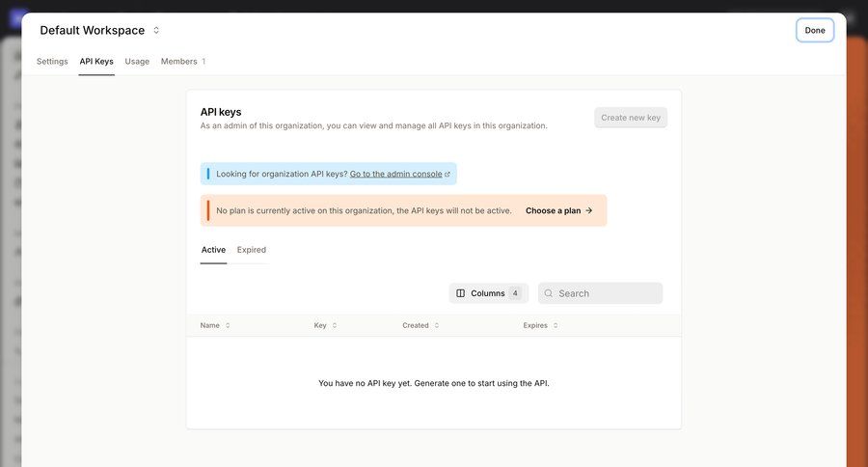This screenshot has height=467, width=868.
Task: Open the Columns selector
Action: click(488, 293)
